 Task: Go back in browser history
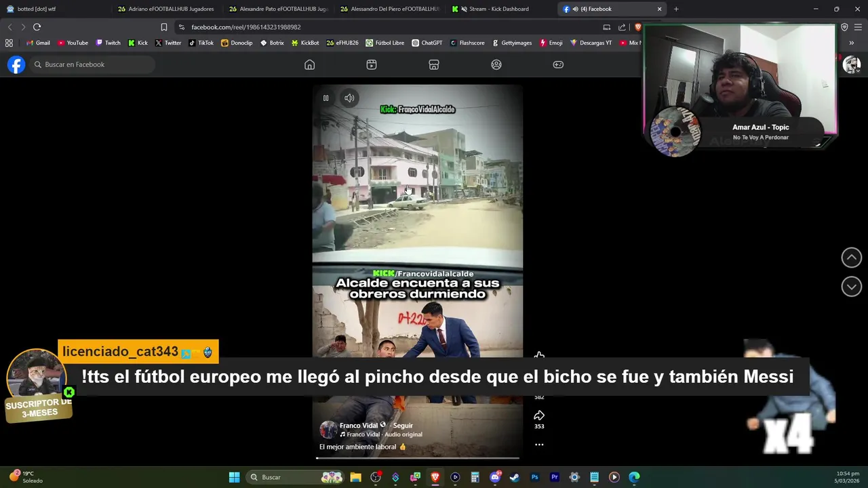click(9, 27)
